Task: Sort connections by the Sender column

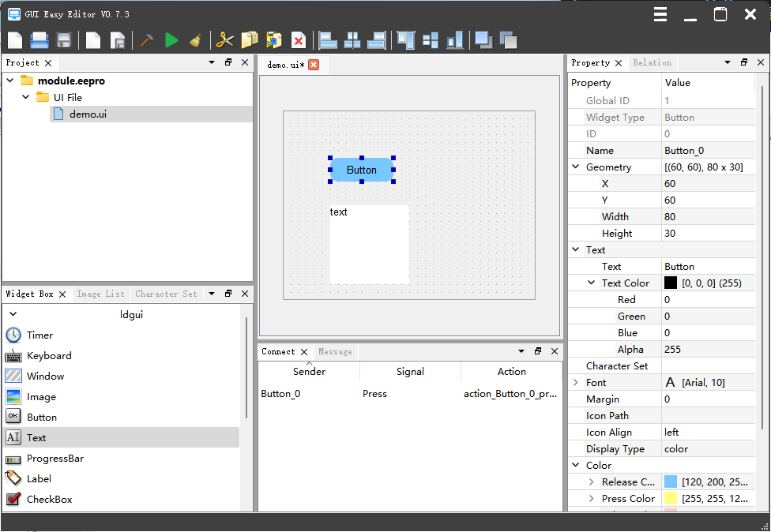Action: 309,371
